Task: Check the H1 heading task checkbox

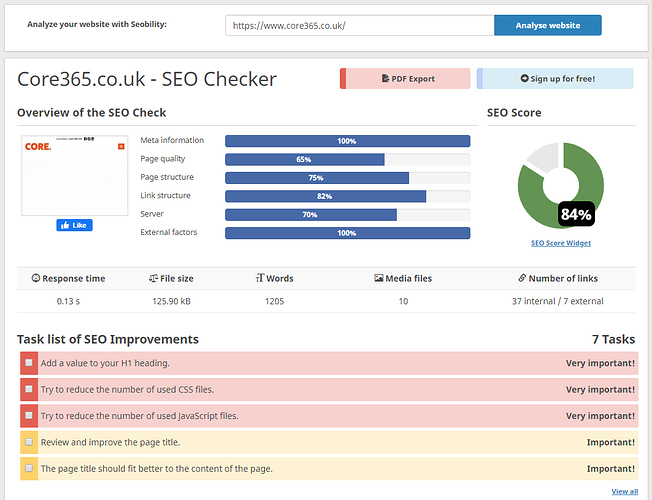Action: pyautogui.click(x=29, y=363)
